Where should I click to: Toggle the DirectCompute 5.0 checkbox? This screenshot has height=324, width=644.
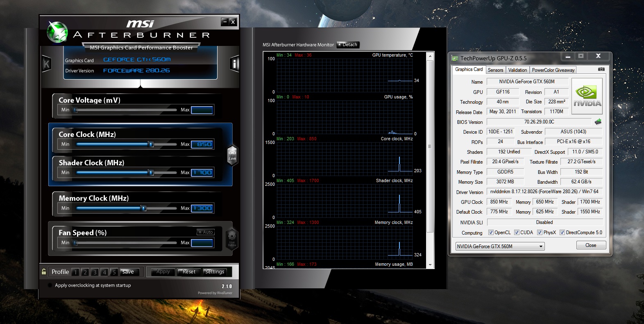pyautogui.click(x=562, y=233)
